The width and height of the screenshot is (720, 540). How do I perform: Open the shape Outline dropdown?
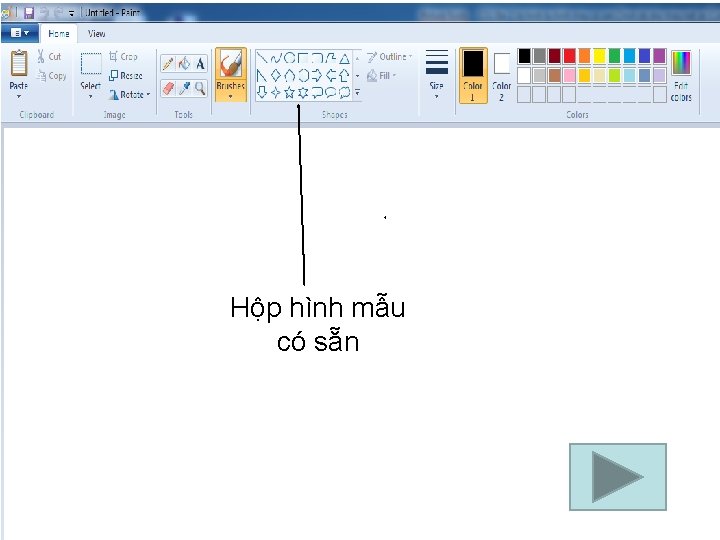point(390,57)
